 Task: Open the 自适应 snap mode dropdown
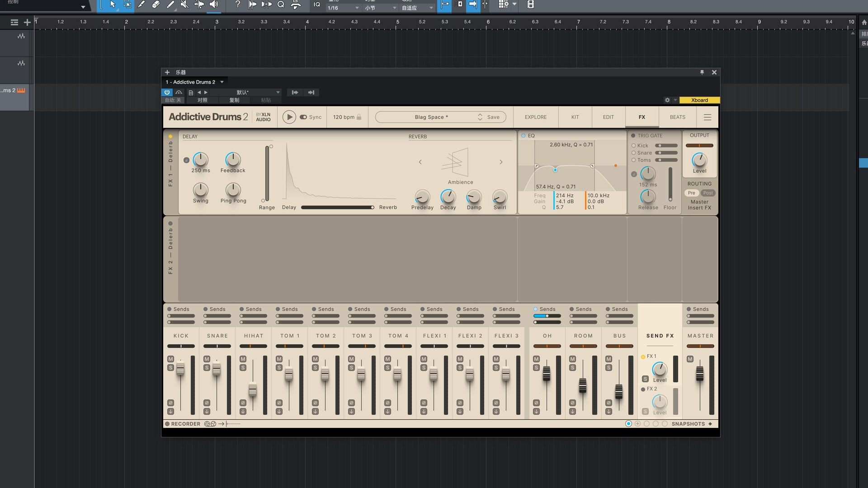[x=418, y=8]
